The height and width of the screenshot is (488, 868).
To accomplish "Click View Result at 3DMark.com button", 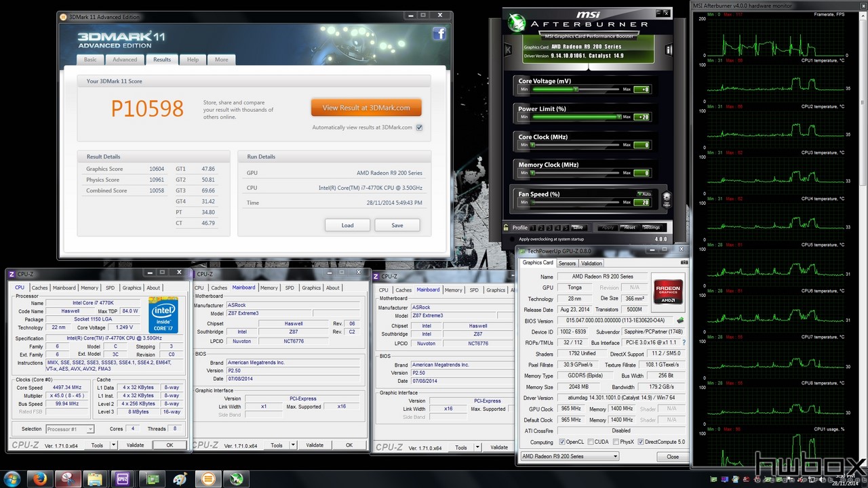I will click(366, 108).
